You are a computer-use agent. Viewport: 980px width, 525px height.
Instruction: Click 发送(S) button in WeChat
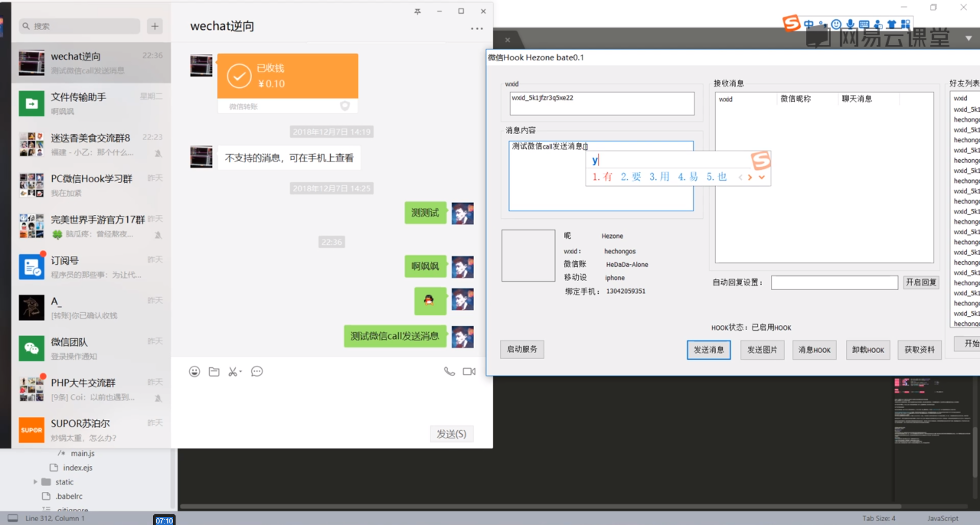pyautogui.click(x=451, y=434)
